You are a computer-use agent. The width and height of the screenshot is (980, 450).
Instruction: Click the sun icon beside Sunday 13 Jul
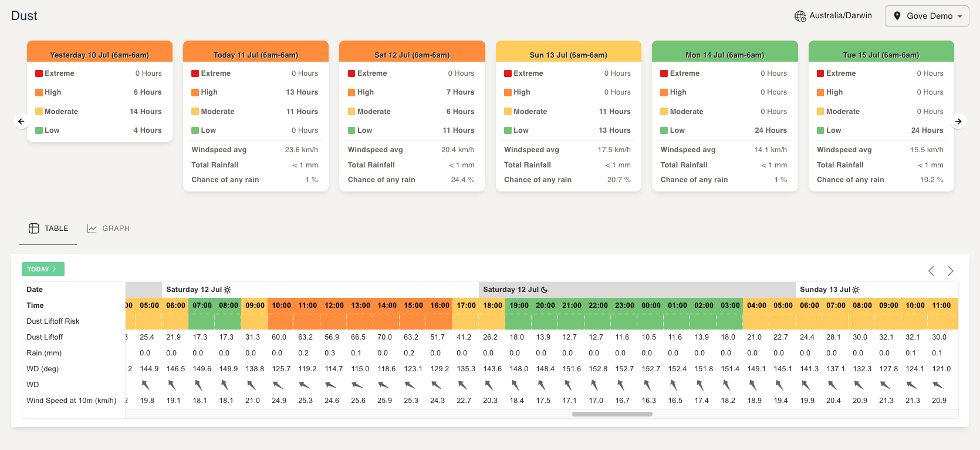(x=856, y=290)
